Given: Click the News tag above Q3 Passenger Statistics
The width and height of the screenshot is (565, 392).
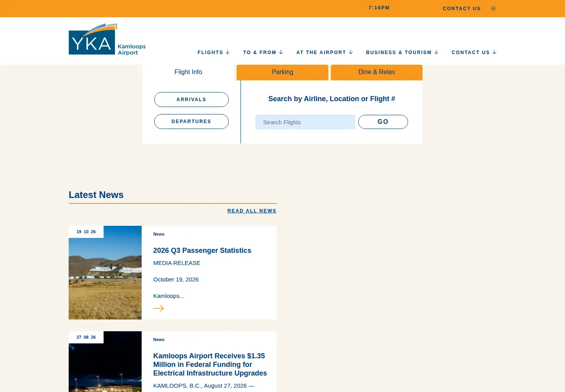Looking at the screenshot, I should point(159,234).
